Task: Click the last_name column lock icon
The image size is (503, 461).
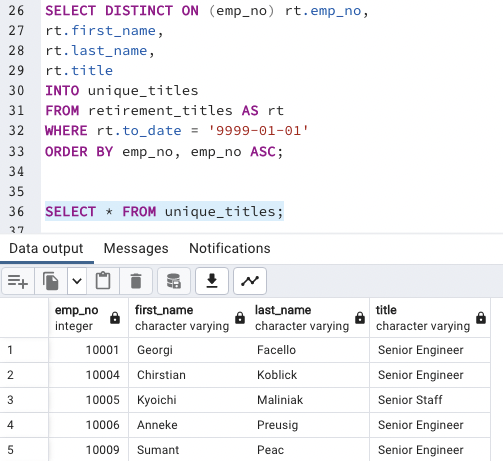Action: tap(360, 318)
